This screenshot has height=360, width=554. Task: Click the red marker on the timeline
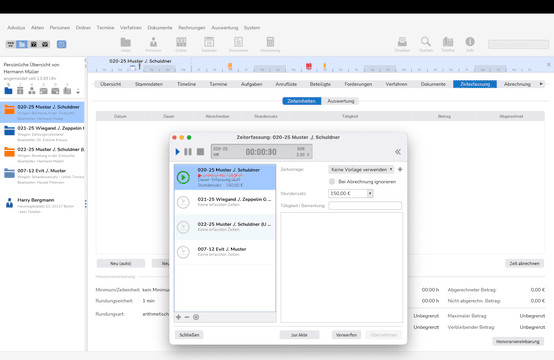(309, 66)
